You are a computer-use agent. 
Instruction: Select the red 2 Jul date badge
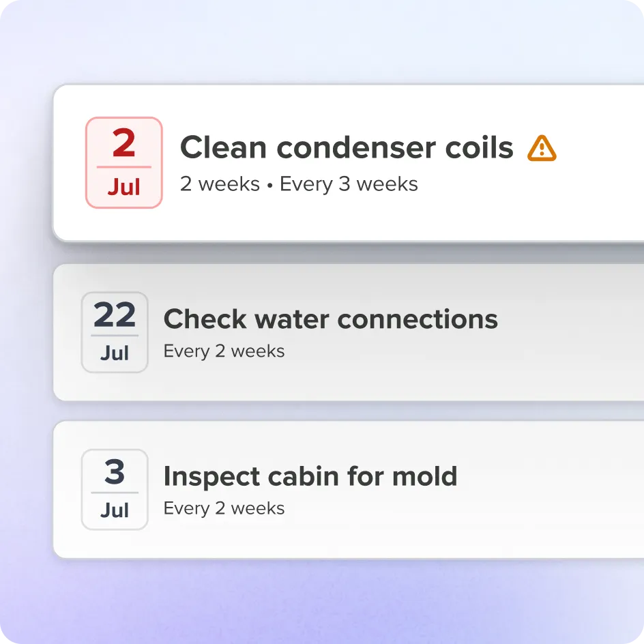coord(124,162)
